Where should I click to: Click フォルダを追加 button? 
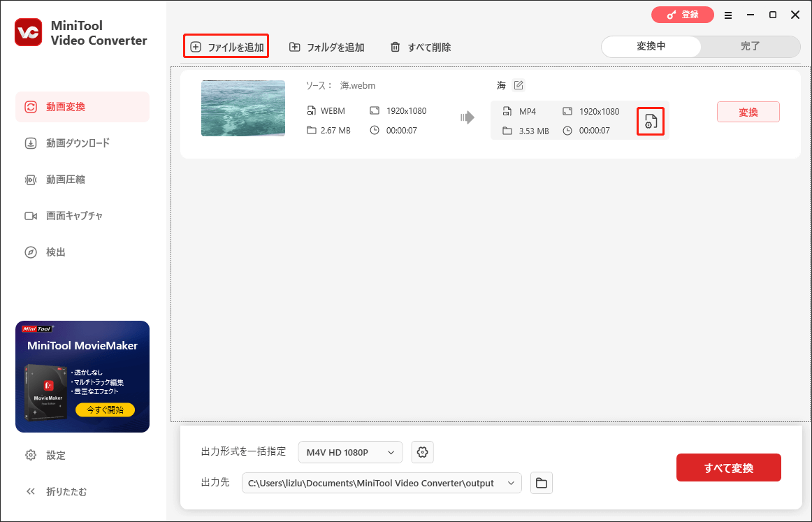[x=327, y=47]
